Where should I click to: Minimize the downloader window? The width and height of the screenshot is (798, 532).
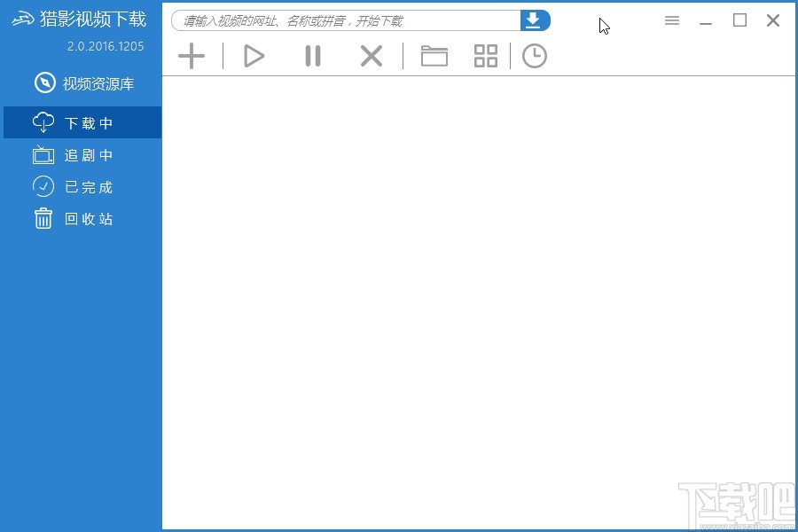coord(706,22)
